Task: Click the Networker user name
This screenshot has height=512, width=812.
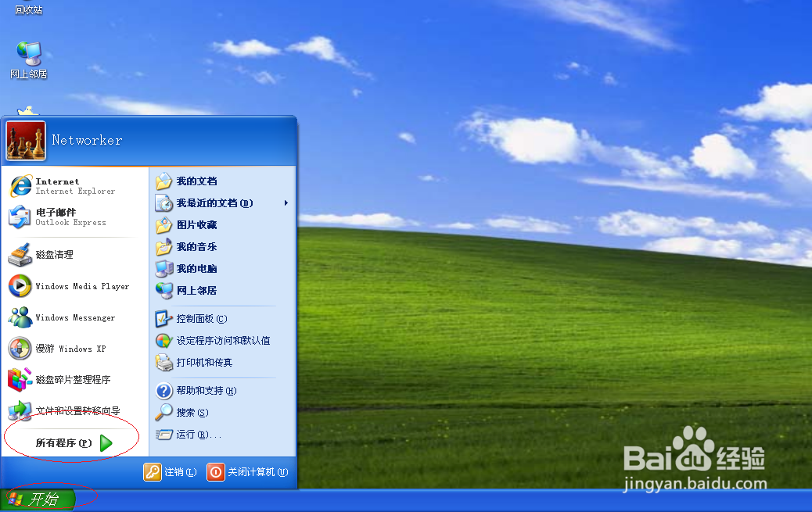Action: point(87,140)
